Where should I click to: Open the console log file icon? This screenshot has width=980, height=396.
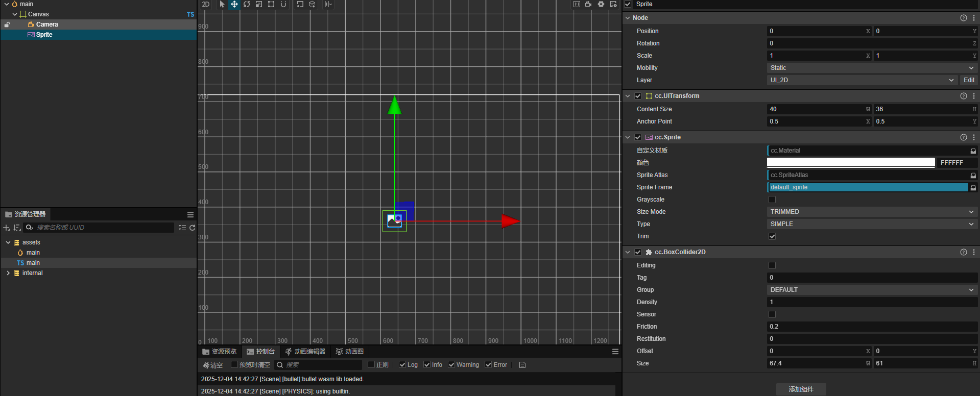pyautogui.click(x=522, y=365)
